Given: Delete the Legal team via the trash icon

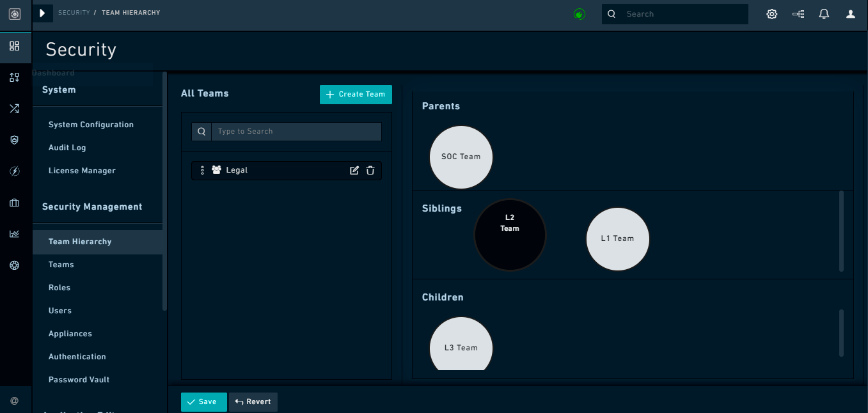Looking at the screenshot, I should (370, 170).
